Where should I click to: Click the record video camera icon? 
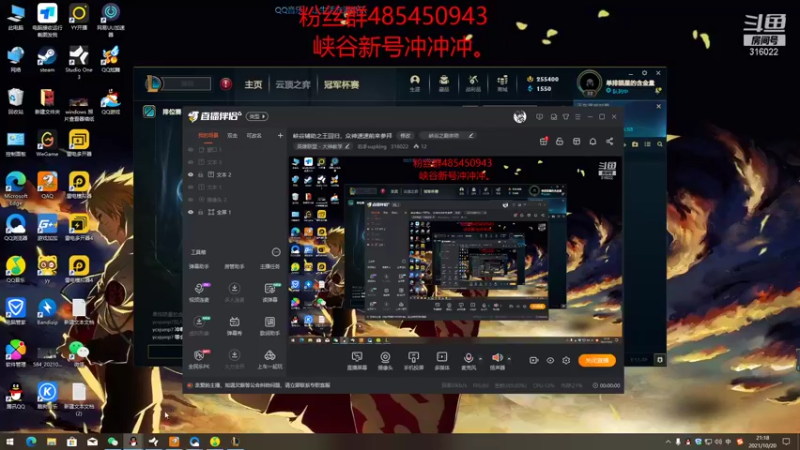coord(534,360)
